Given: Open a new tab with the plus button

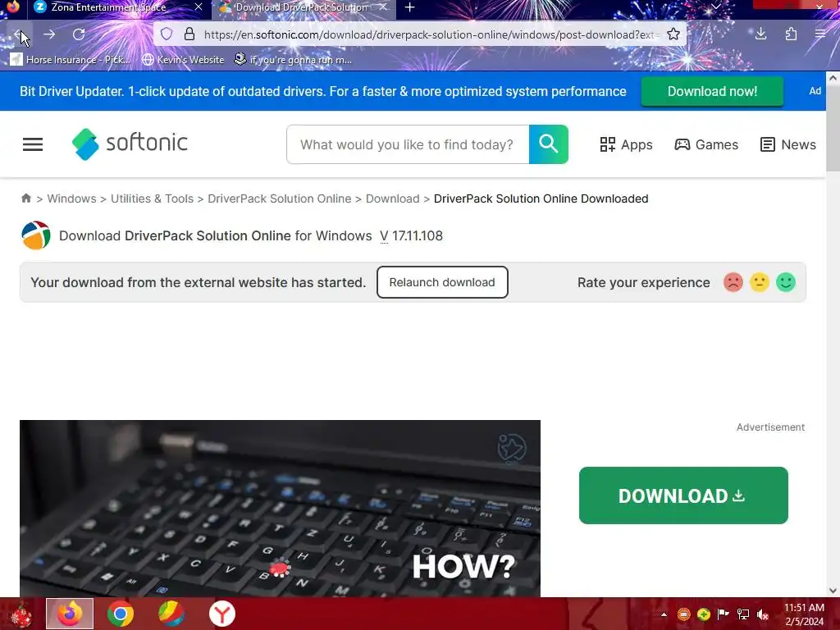Looking at the screenshot, I should pos(410,7).
